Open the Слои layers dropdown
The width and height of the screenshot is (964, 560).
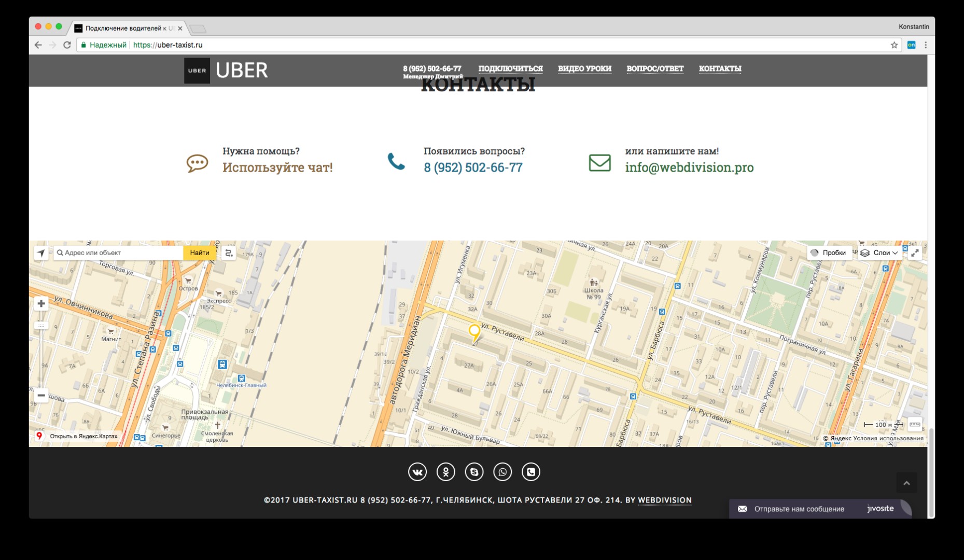coord(880,253)
